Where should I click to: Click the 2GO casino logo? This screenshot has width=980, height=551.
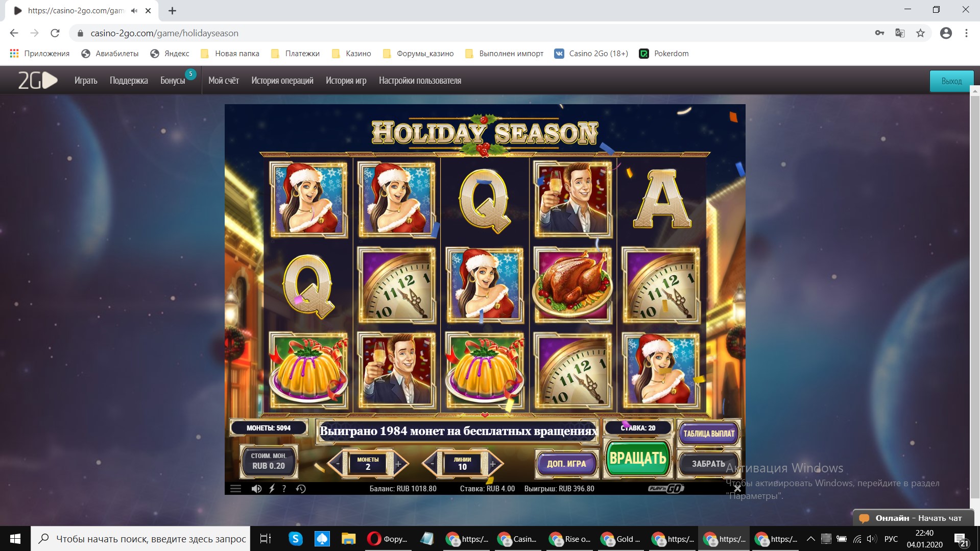tap(37, 81)
